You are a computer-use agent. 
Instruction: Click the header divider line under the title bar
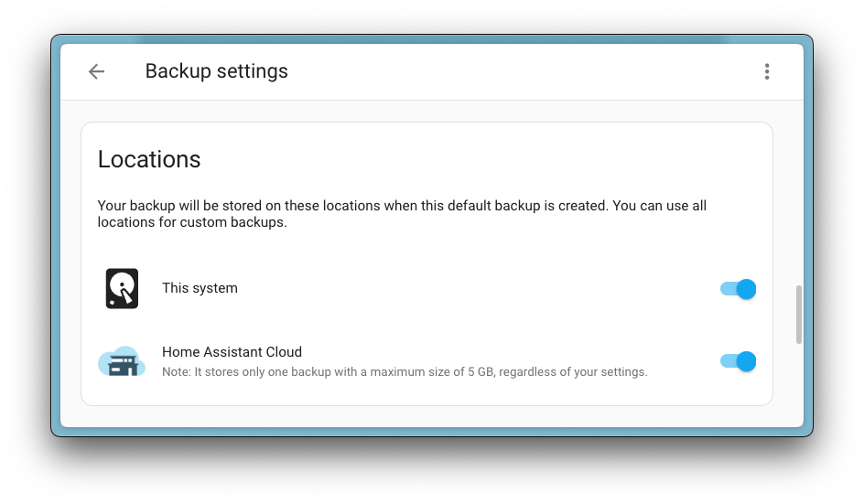tap(430, 100)
